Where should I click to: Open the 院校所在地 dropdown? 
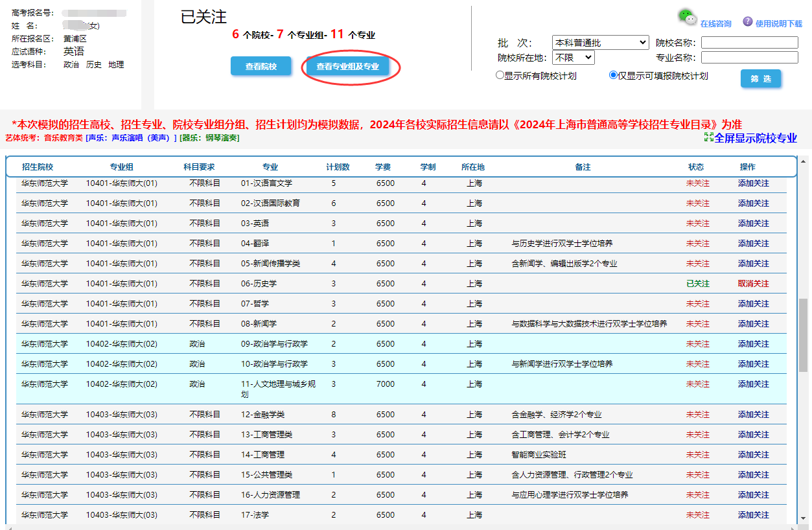[573, 58]
